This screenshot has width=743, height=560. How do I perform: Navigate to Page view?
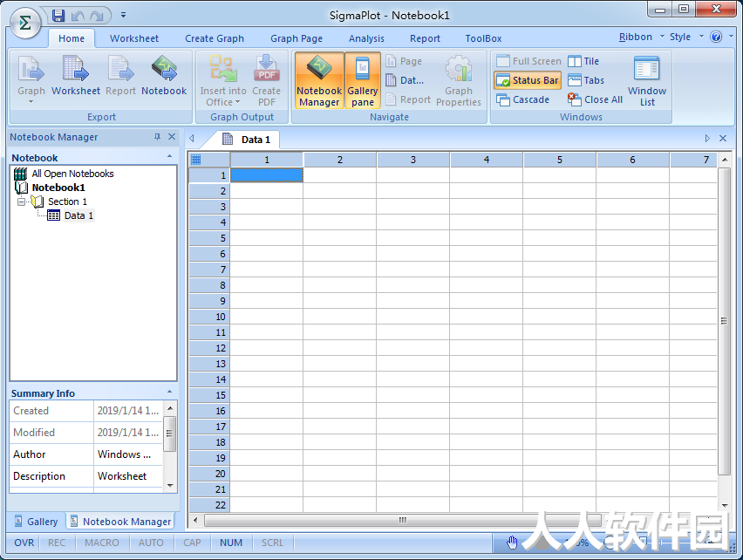pos(404,61)
